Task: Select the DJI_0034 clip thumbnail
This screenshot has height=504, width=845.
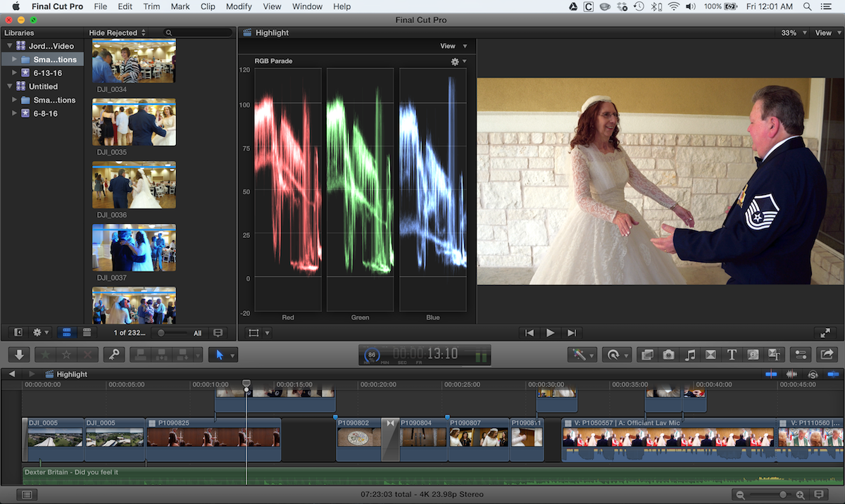Action: [134, 61]
